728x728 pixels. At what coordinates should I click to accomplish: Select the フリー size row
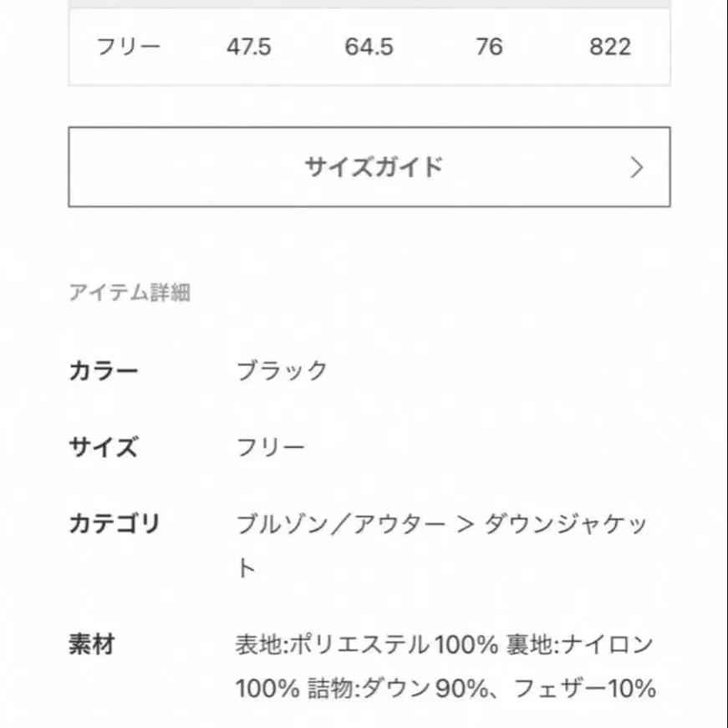(x=127, y=48)
